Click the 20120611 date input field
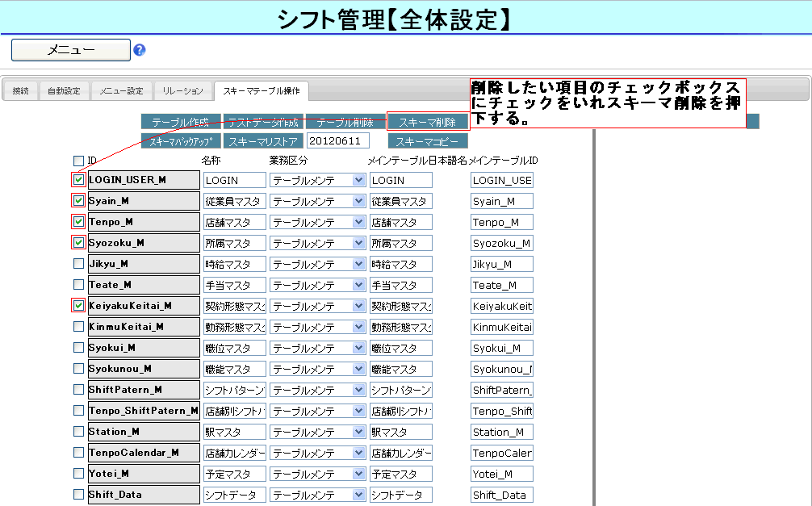The image size is (812, 506). pos(337,141)
